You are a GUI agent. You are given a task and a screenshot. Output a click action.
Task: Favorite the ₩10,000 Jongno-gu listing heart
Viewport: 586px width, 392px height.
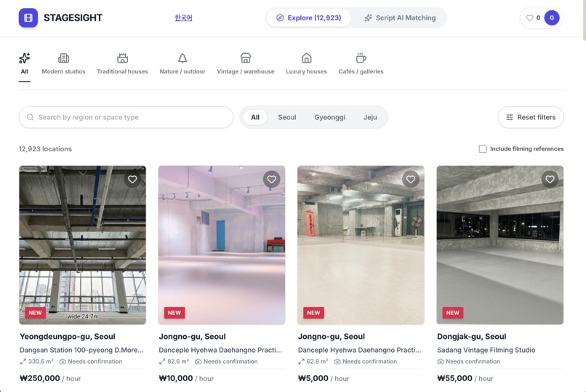coord(272,180)
